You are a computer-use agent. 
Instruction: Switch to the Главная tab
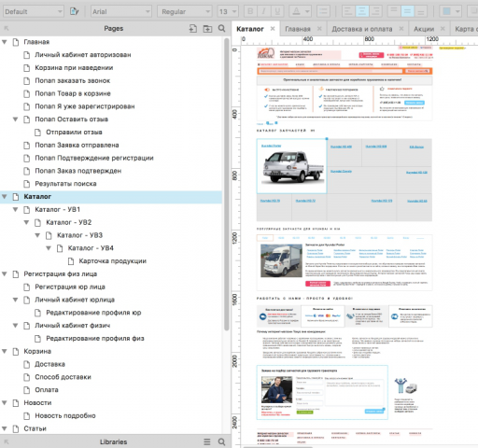[298, 29]
